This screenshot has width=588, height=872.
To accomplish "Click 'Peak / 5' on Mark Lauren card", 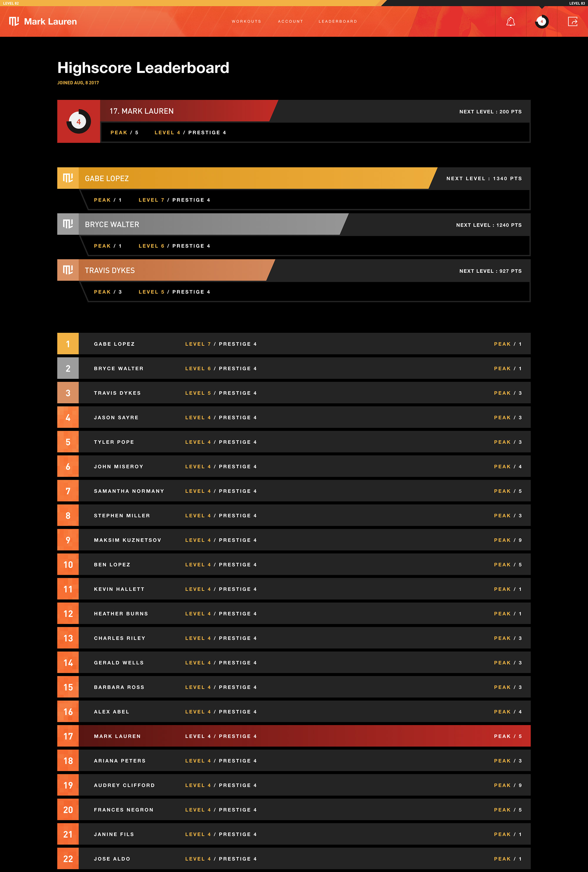I will pos(124,132).
